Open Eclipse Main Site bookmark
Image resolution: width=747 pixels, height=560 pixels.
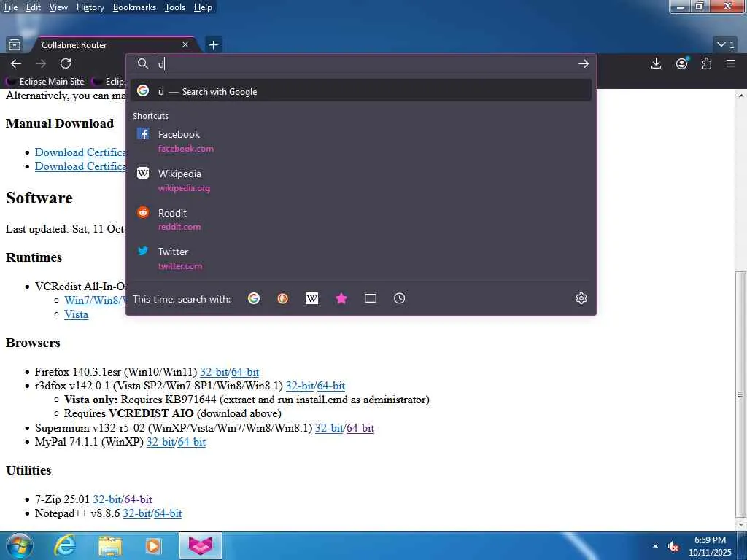click(x=46, y=82)
